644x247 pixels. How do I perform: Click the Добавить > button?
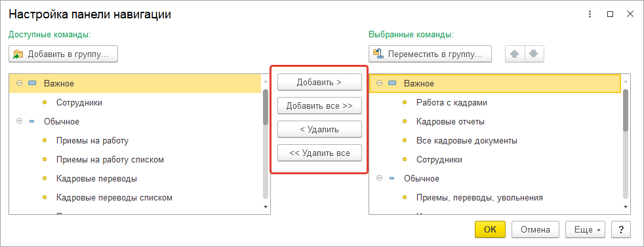[319, 82]
